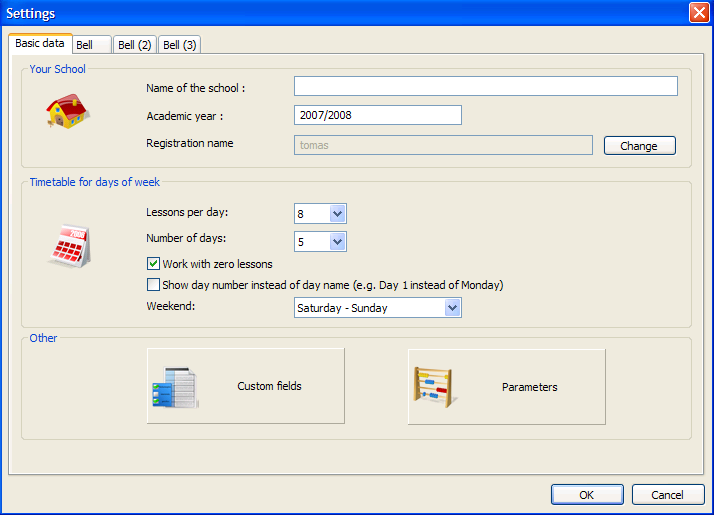This screenshot has height=515, width=714.
Task: Go to the Basic data tab
Action: [x=40, y=44]
